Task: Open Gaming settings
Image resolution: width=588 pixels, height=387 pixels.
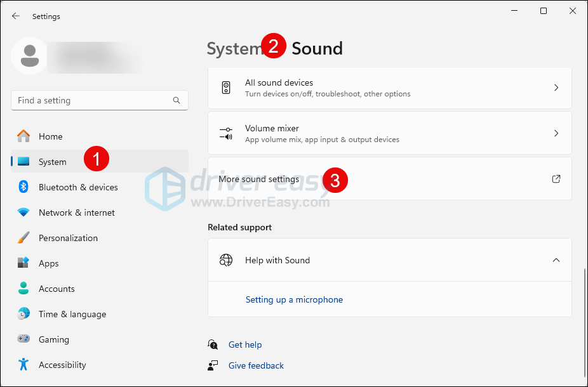Action: (53, 339)
